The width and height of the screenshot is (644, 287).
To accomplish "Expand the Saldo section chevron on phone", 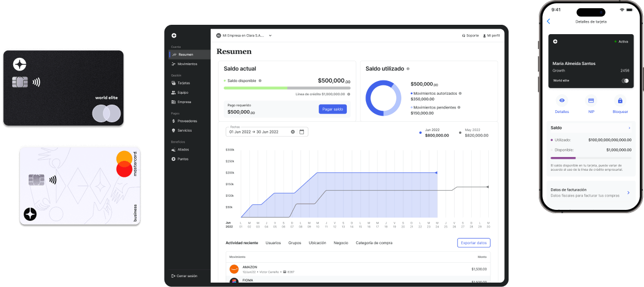I will tap(629, 128).
